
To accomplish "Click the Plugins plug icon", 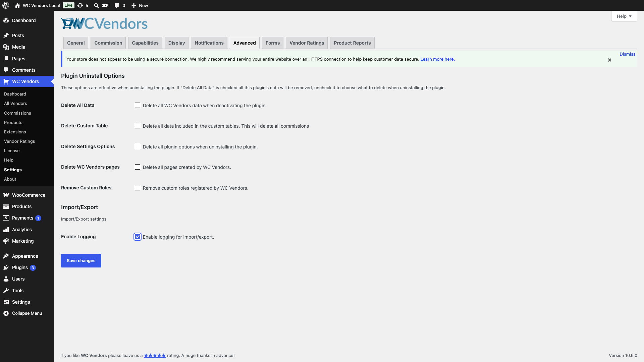I will 6,267.
